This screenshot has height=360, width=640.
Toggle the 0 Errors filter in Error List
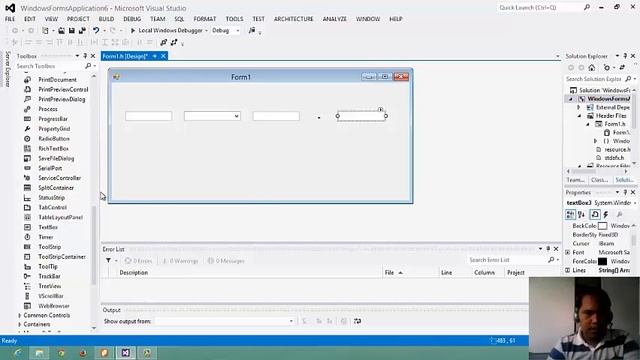tap(139, 261)
